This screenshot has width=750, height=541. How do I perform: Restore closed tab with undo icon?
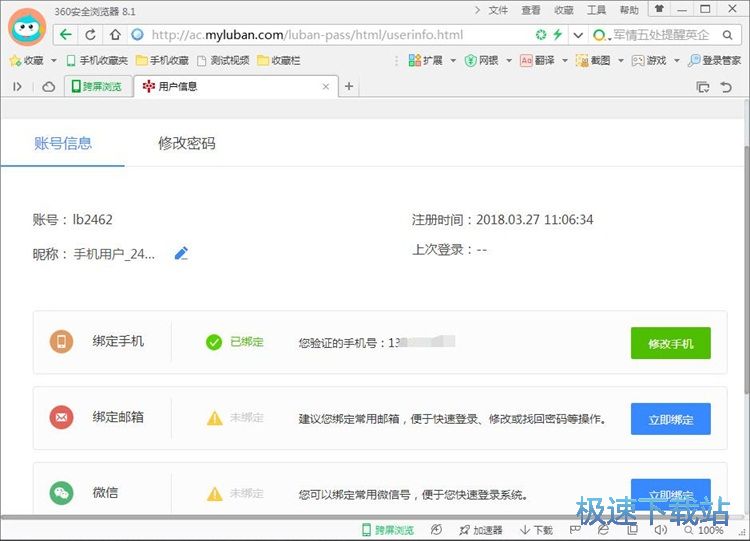pos(726,87)
